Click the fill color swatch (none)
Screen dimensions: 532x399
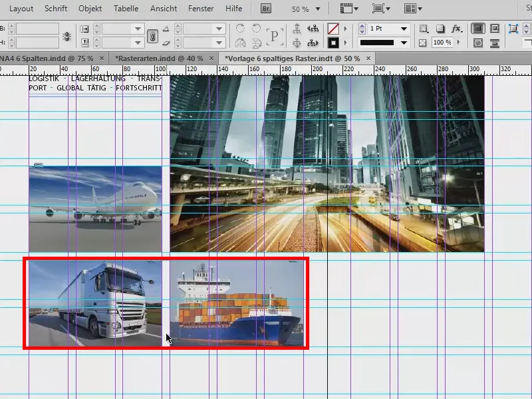point(333,29)
